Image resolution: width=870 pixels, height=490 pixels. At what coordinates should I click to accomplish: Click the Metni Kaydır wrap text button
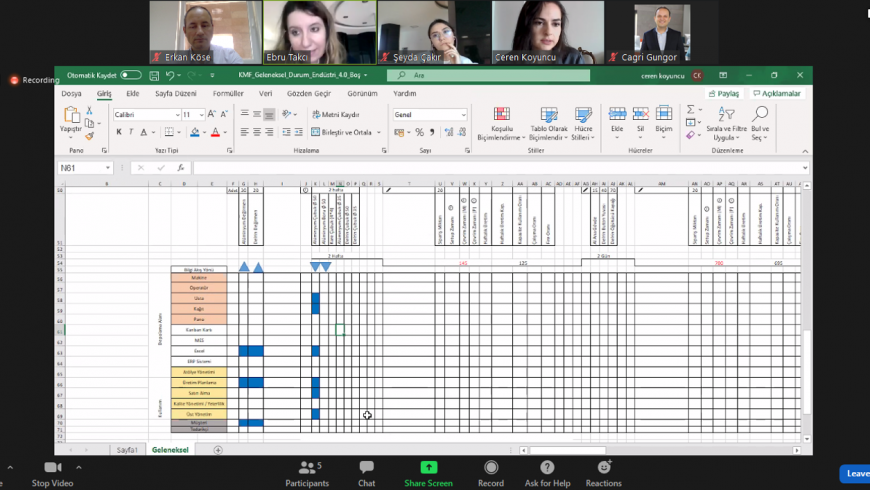(336, 115)
